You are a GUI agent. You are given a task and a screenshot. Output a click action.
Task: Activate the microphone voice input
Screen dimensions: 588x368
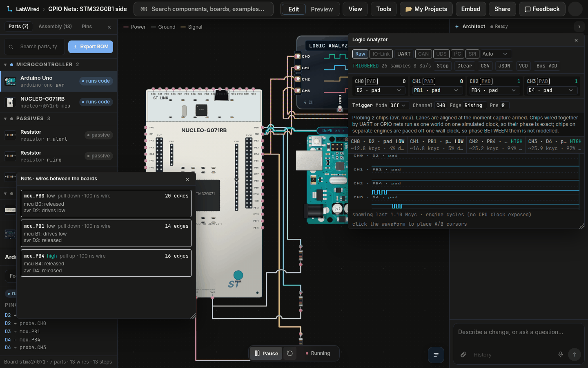(561, 355)
